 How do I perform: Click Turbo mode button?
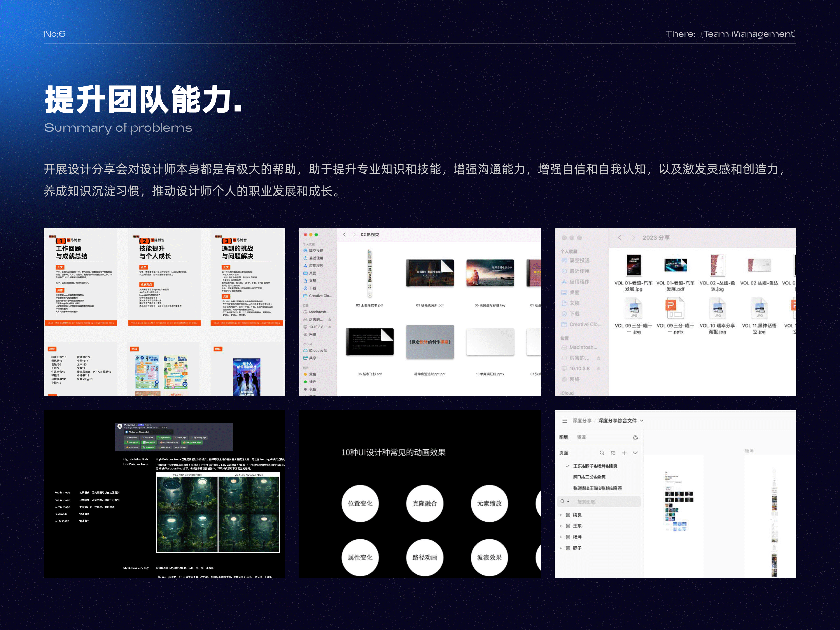tap(132, 448)
